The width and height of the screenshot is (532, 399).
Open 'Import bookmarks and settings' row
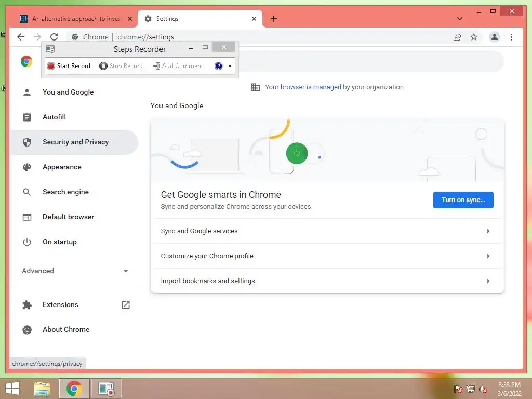(x=327, y=281)
